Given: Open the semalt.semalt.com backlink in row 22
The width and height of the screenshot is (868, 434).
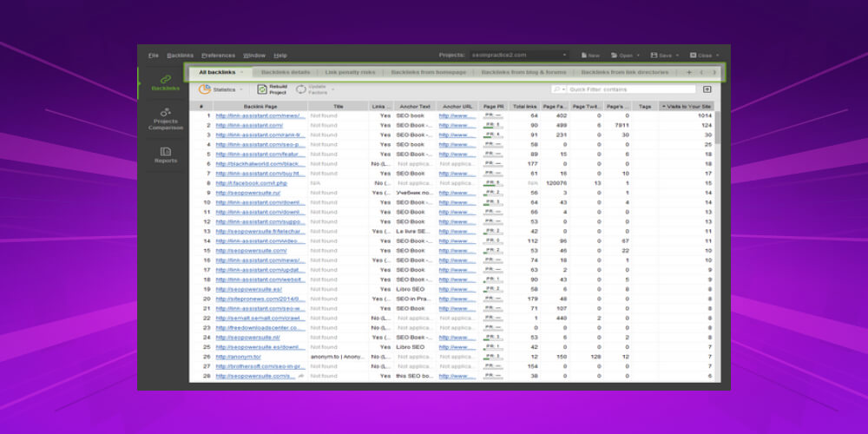Looking at the screenshot, I should click(x=260, y=319).
